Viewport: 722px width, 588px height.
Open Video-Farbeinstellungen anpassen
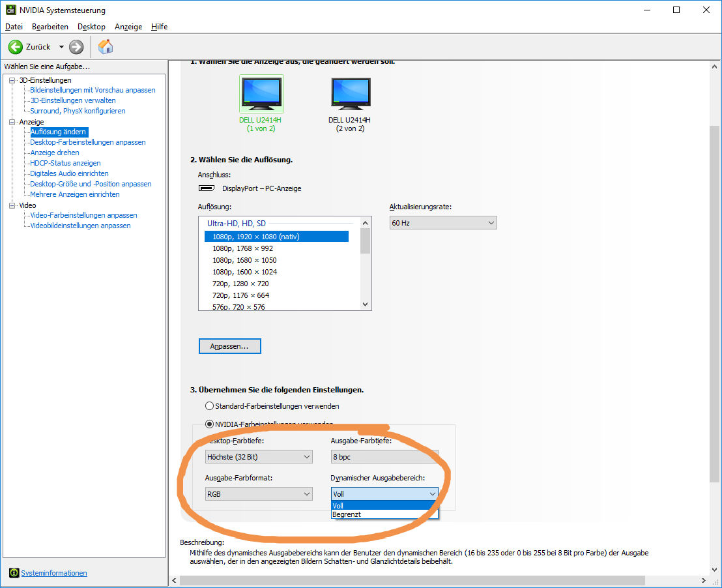(83, 215)
